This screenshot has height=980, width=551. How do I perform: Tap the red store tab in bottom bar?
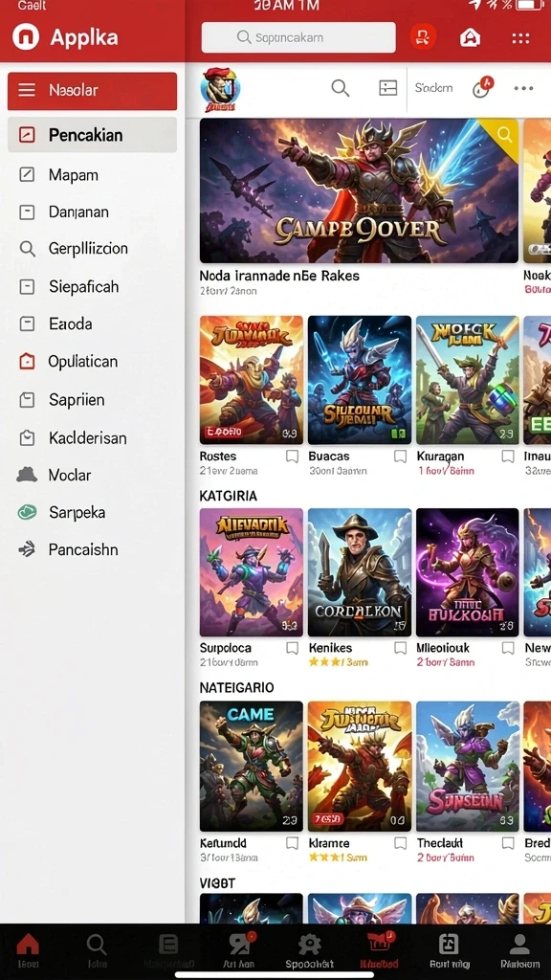pos(380,950)
